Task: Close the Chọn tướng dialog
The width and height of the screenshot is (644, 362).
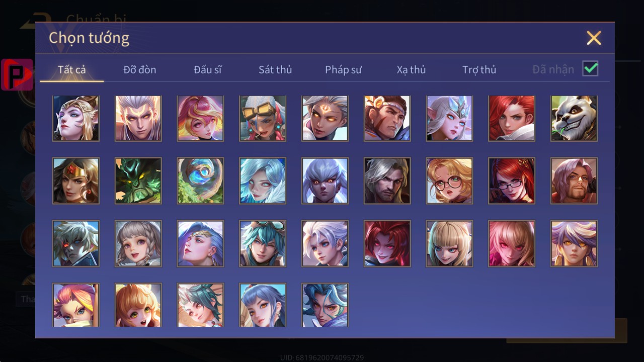Action: (x=594, y=38)
